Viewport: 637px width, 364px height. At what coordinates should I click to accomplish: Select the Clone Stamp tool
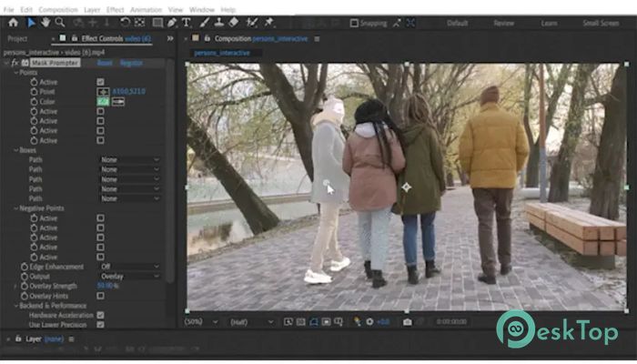point(219,23)
